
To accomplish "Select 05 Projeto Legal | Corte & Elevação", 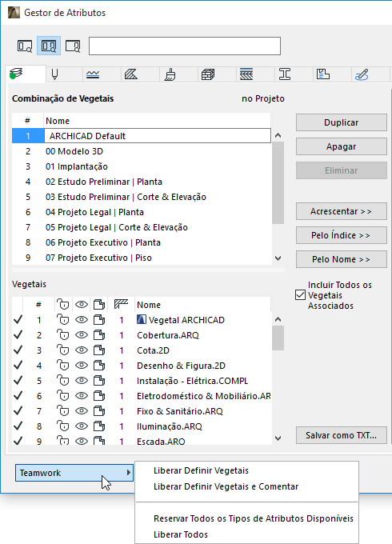I will point(142,227).
